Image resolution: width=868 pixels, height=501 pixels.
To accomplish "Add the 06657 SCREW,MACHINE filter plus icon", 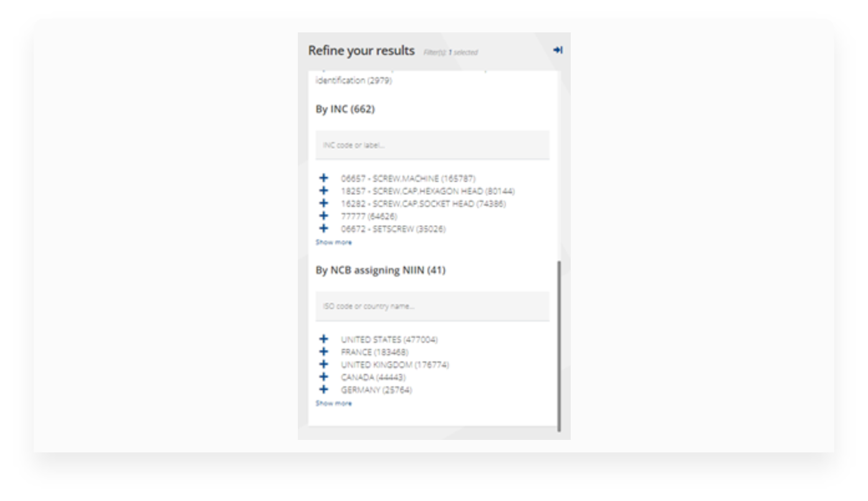I will point(323,179).
